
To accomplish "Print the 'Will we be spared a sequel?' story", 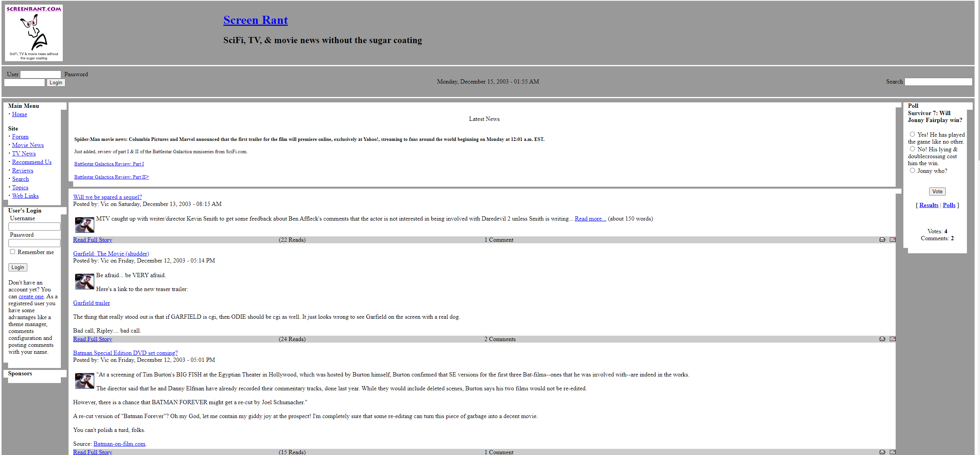I will (x=882, y=240).
